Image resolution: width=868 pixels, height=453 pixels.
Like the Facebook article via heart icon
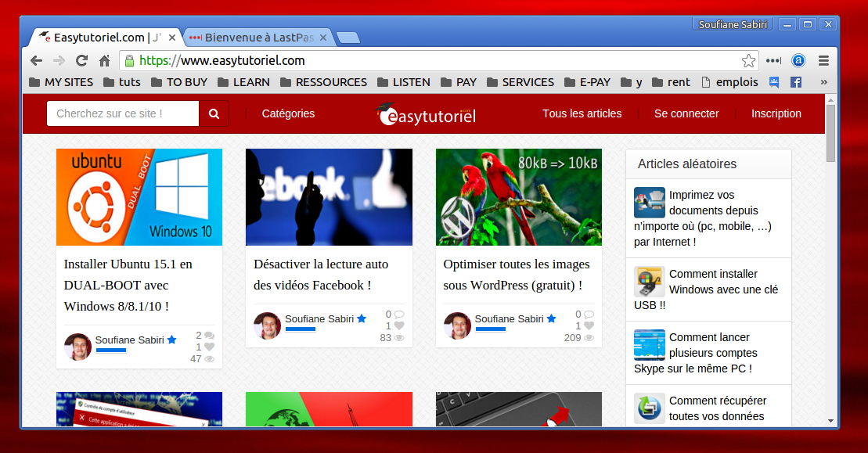(x=399, y=325)
